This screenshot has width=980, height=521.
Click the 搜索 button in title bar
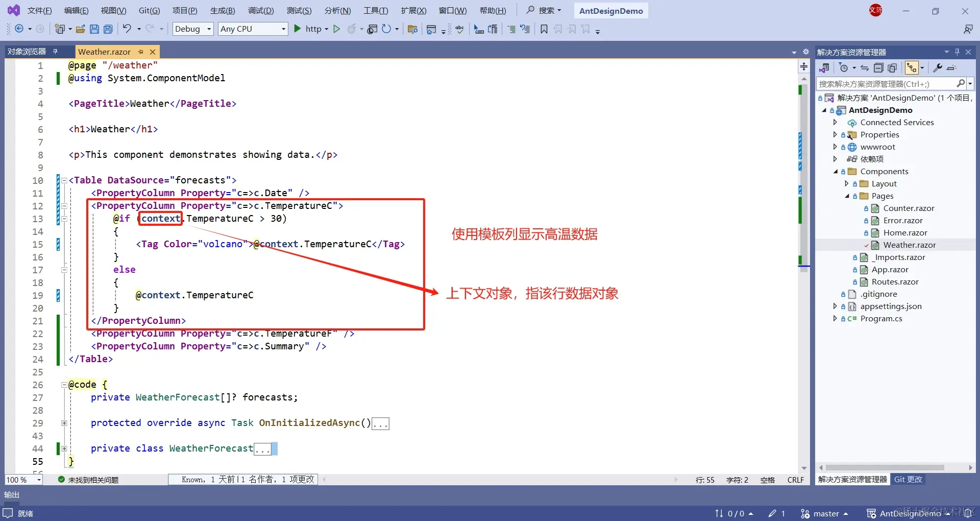click(544, 10)
